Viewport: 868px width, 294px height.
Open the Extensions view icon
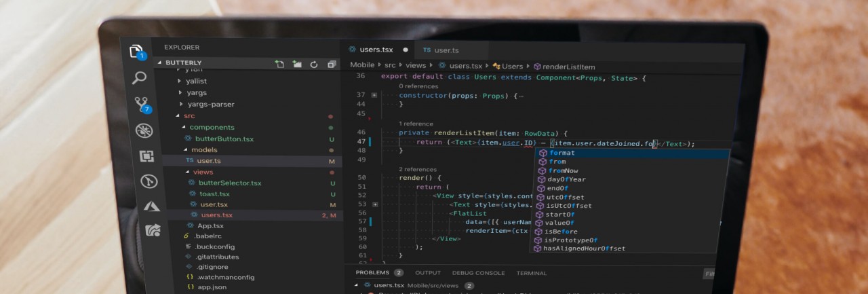(x=146, y=156)
